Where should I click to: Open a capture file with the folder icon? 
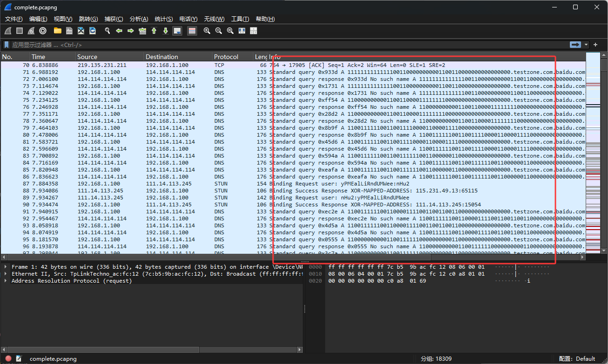point(58,31)
